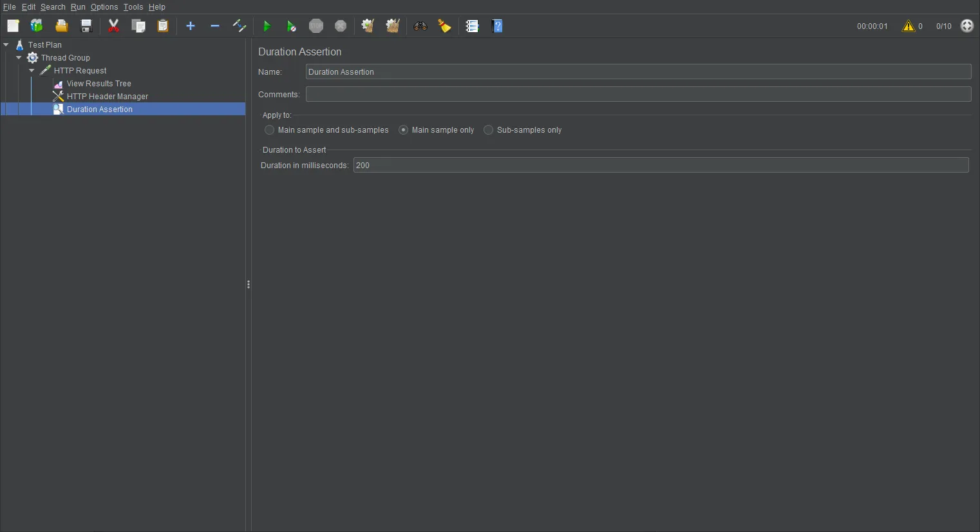Image resolution: width=980 pixels, height=532 pixels.
Task: Click the Thread Group gear icon
Action: pos(33,58)
